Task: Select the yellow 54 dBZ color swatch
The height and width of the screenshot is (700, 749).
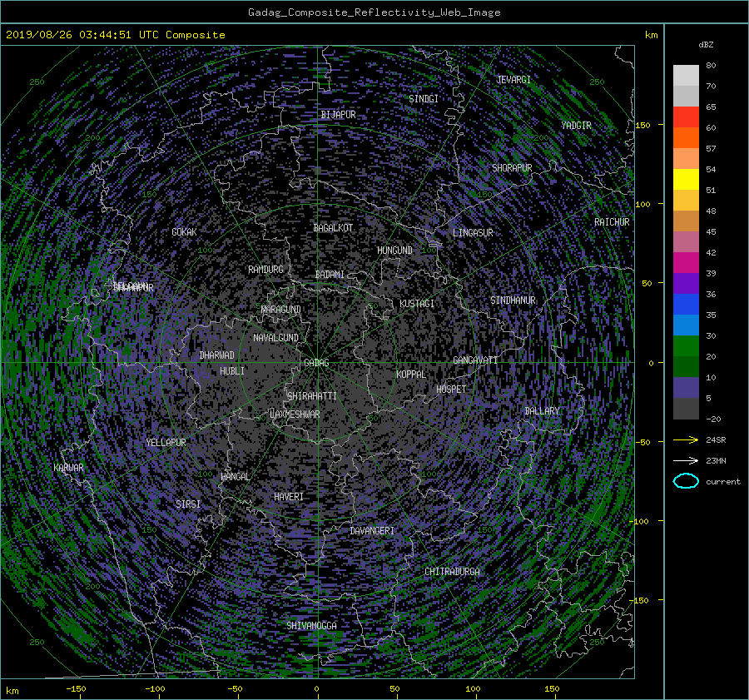Action: point(686,180)
